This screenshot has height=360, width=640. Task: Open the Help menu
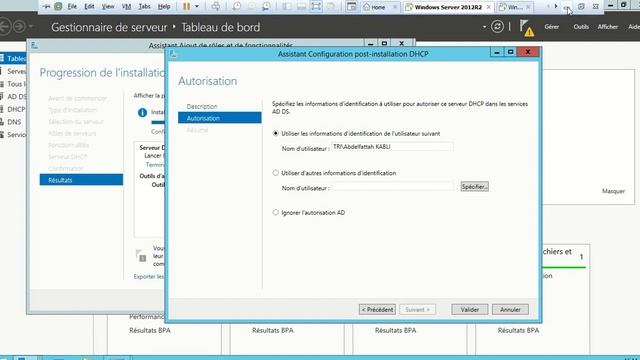[164, 7]
